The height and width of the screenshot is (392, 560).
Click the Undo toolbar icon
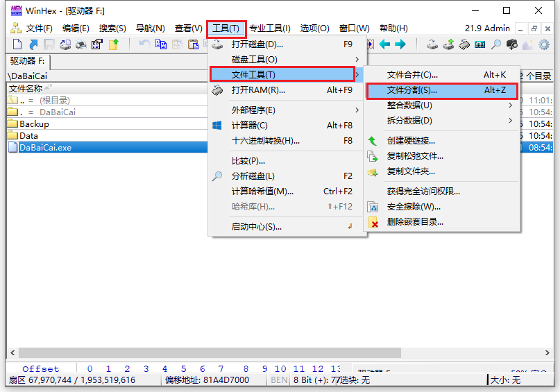click(144, 44)
